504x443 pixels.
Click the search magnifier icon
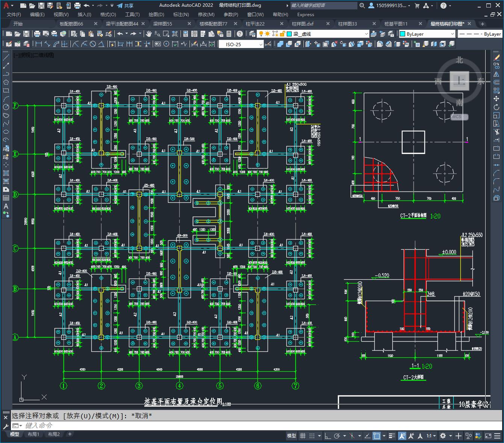click(362, 5)
